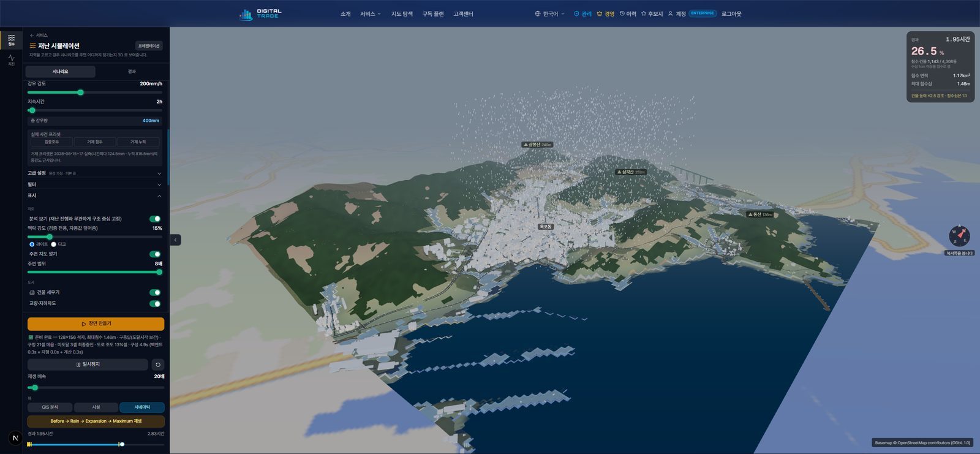This screenshot has width=980, height=454.
Task: Open the 서비스 dropdown menu
Action: point(370,13)
